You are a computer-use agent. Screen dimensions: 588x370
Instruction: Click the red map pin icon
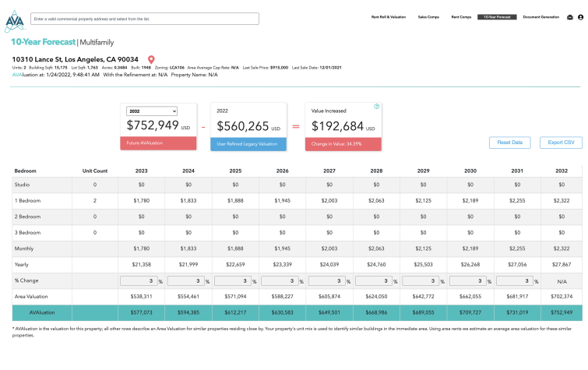[x=151, y=59]
